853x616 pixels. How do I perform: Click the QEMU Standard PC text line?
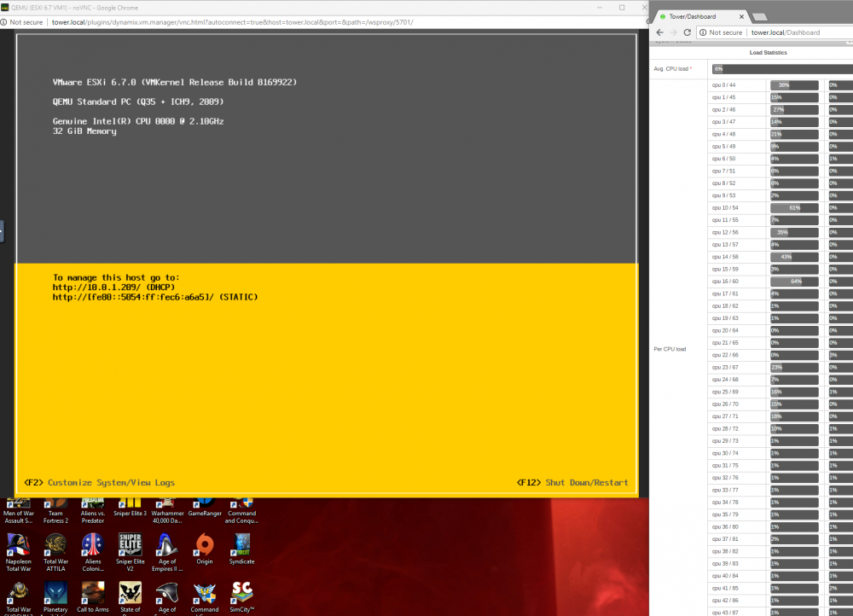137,102
